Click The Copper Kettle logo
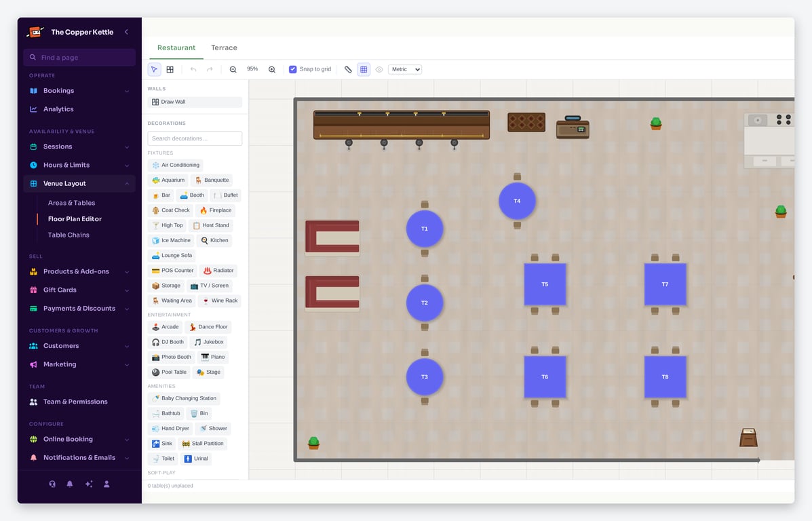Viewport: 812px width, 521px height. click(x=35, y=32)
